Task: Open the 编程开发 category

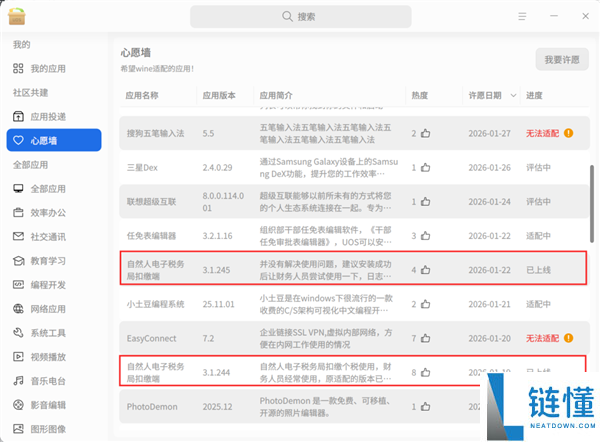Action: pyautogui.click(x=54, y=285)
